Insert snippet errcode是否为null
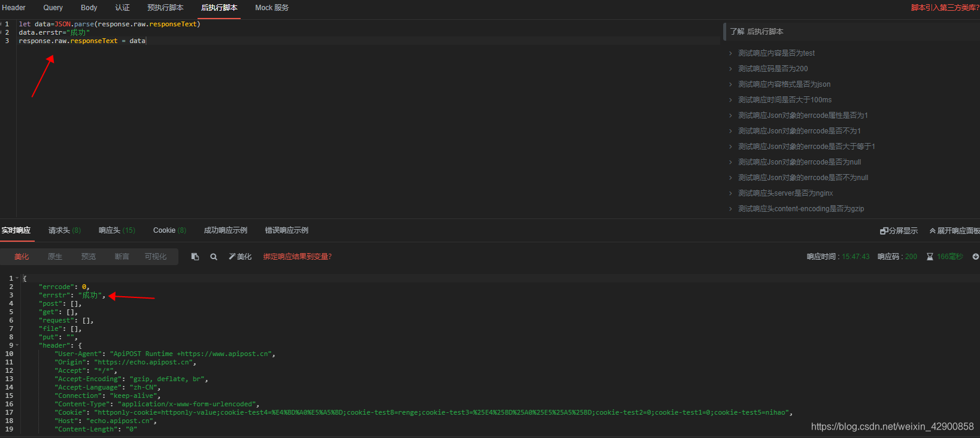Viewport: 980px width, 438px height. click(800, 162)
